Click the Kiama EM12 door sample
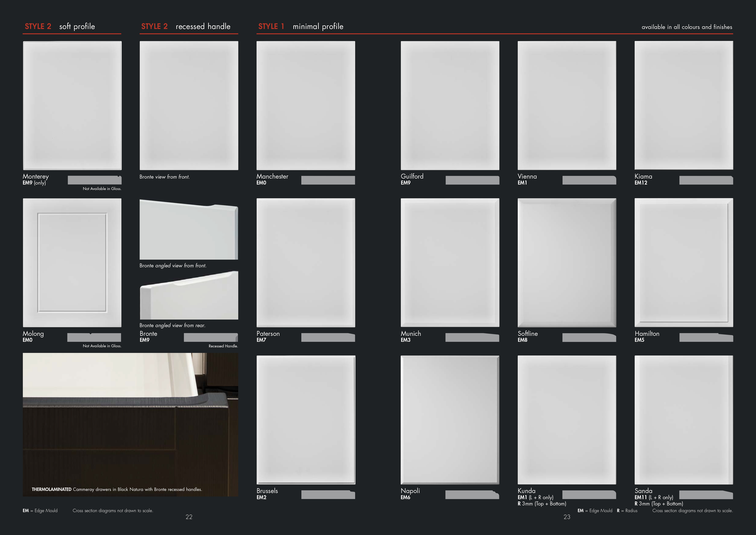Viewport: 756px width, 535px height. coord(684,105)
